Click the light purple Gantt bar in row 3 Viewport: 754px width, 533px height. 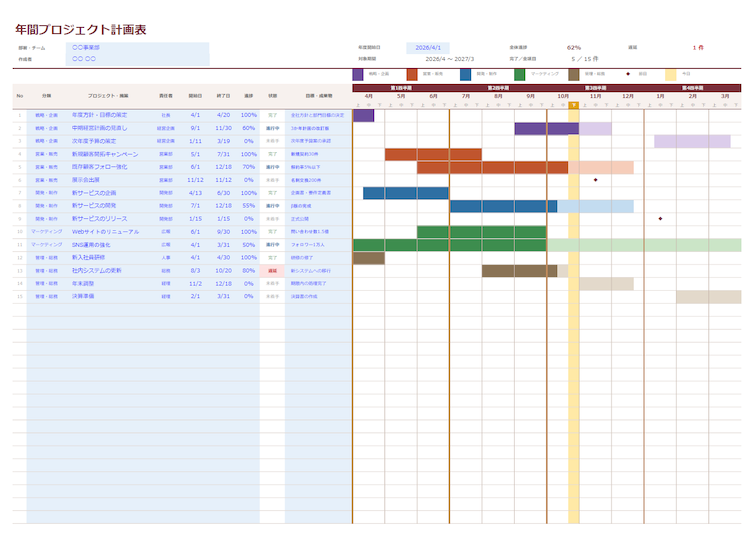coord(692,141)
